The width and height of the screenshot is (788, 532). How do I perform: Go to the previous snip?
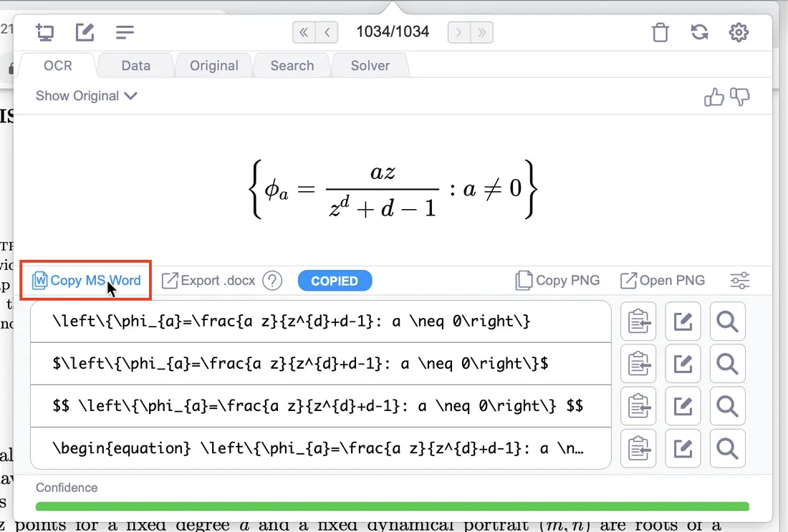click(x=327, y=33)
